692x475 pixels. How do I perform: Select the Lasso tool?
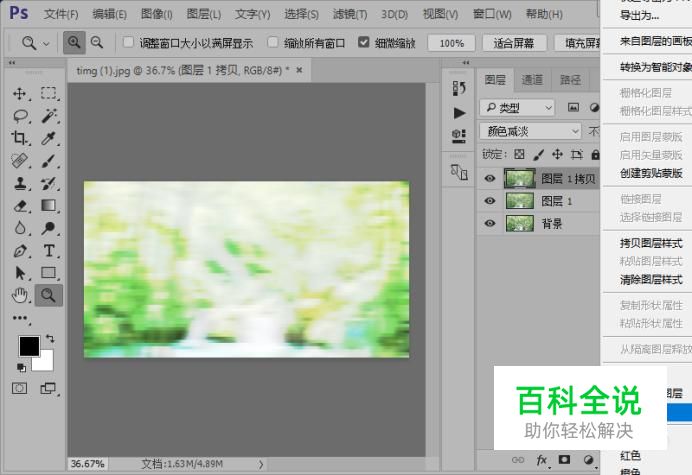point(20,116)
